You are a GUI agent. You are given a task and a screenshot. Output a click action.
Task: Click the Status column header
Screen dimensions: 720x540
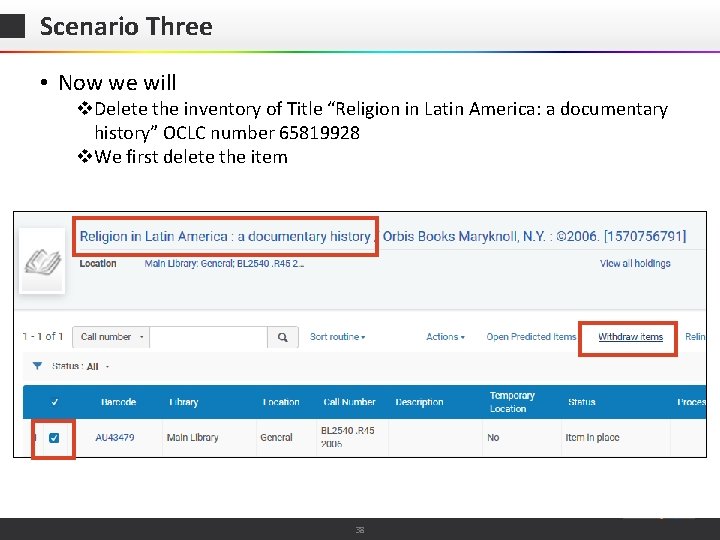pyautogui.click(x=582, y=402)
